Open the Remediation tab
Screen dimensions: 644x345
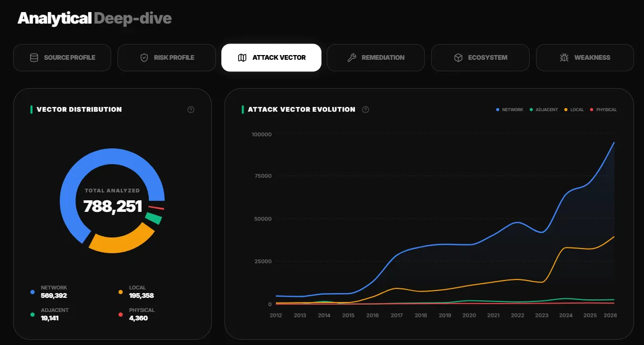pos(375,58)
